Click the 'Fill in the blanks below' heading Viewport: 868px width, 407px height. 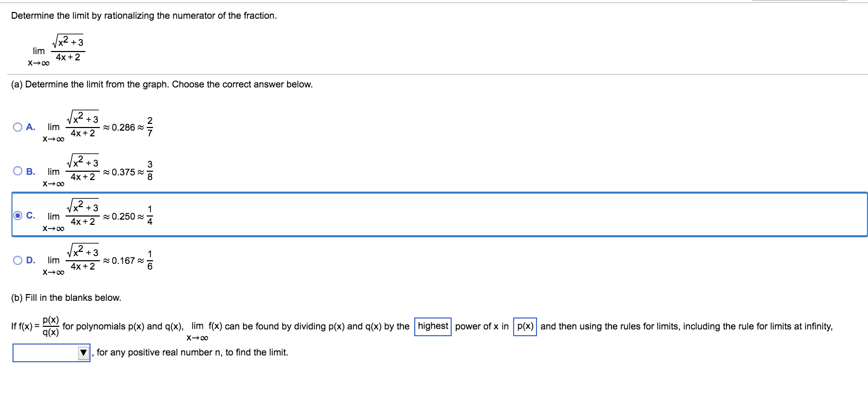click(x=66, y=298)
